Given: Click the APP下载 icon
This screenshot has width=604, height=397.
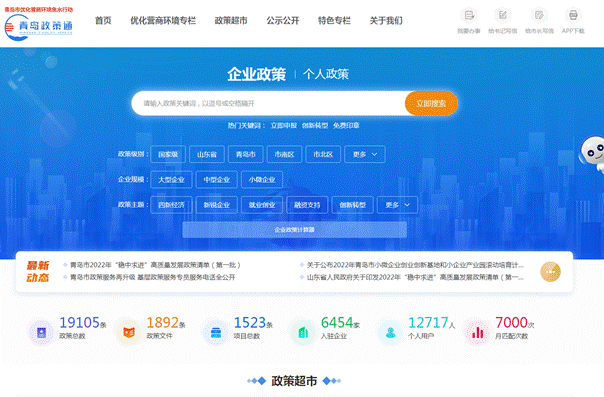Looking at the screenshot, I should click(x=573, y=16).
